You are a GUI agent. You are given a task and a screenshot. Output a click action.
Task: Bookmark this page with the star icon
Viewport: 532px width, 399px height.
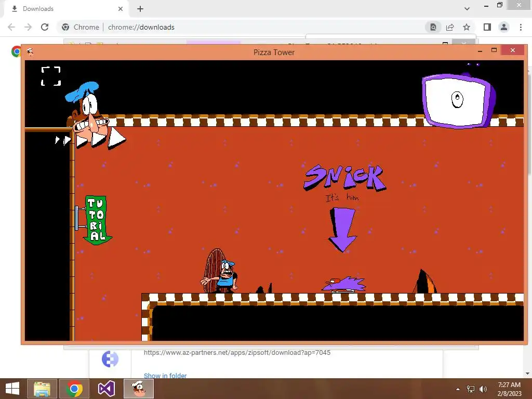[x=467, y=27]
